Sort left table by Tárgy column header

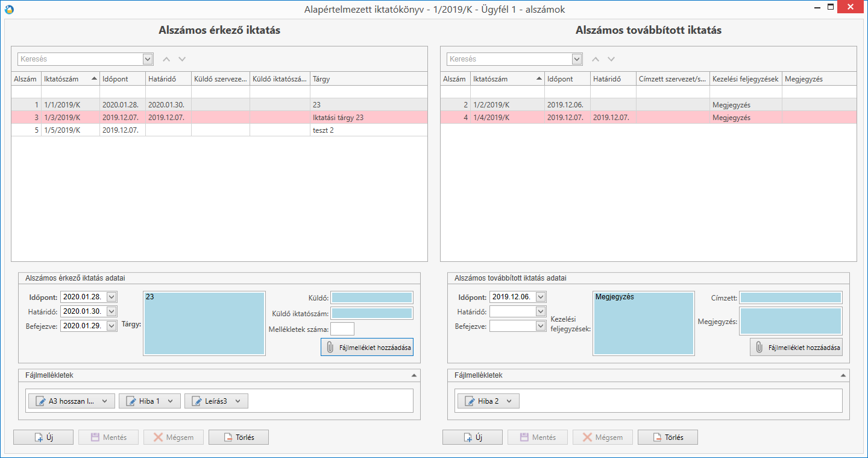click(x=369, y=79)
